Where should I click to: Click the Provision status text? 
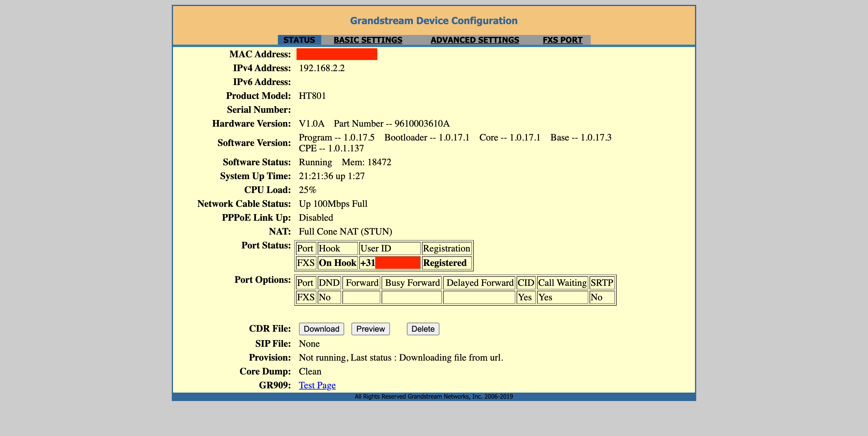[401, 357]
